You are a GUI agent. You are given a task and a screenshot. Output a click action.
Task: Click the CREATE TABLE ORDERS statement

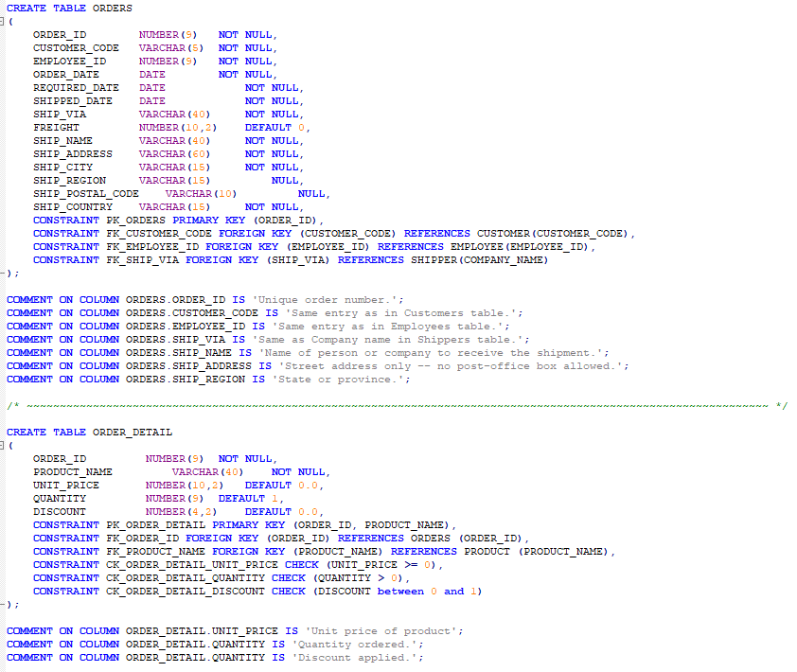70,8
